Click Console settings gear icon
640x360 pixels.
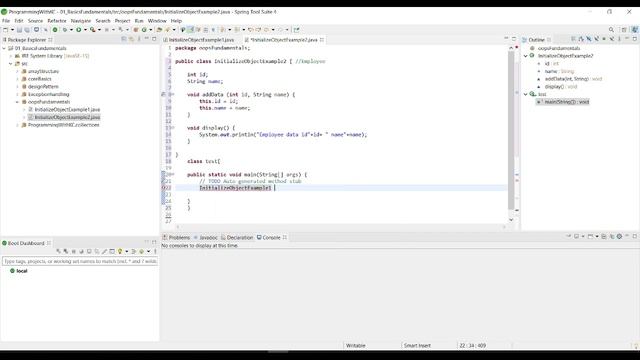[619, 236]
